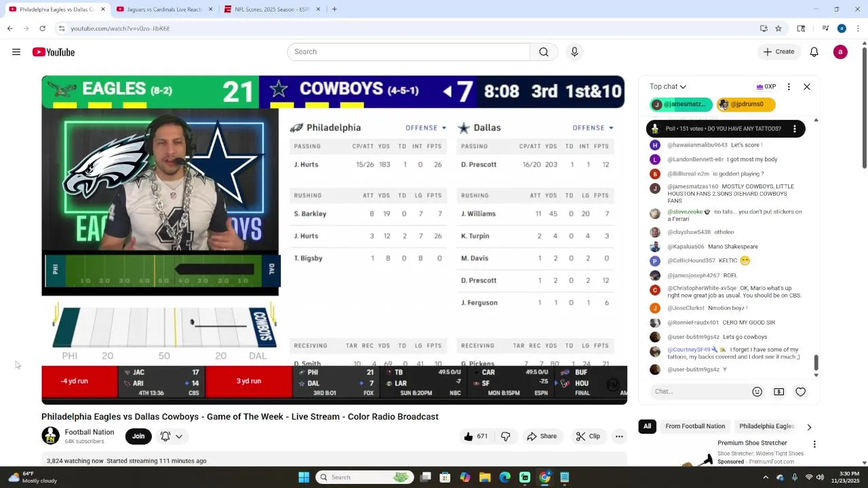
Task: Click the Join channel button
Action: coord(138,436)
